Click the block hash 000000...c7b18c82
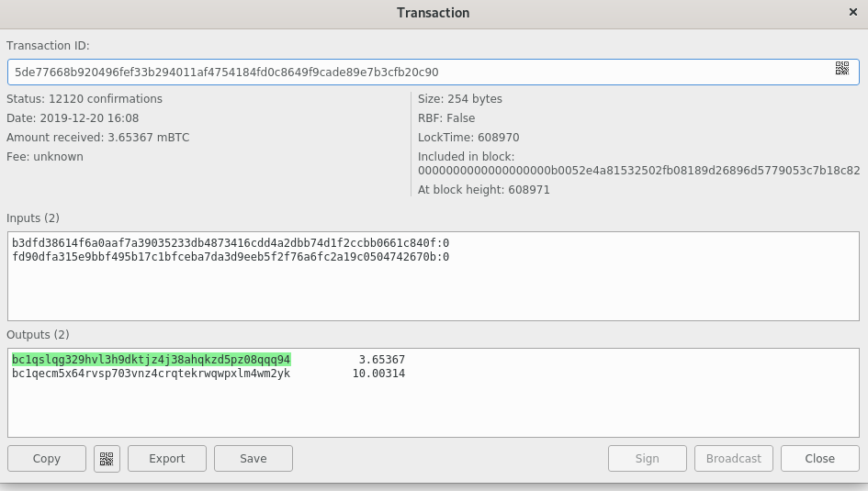 [638, 171]
